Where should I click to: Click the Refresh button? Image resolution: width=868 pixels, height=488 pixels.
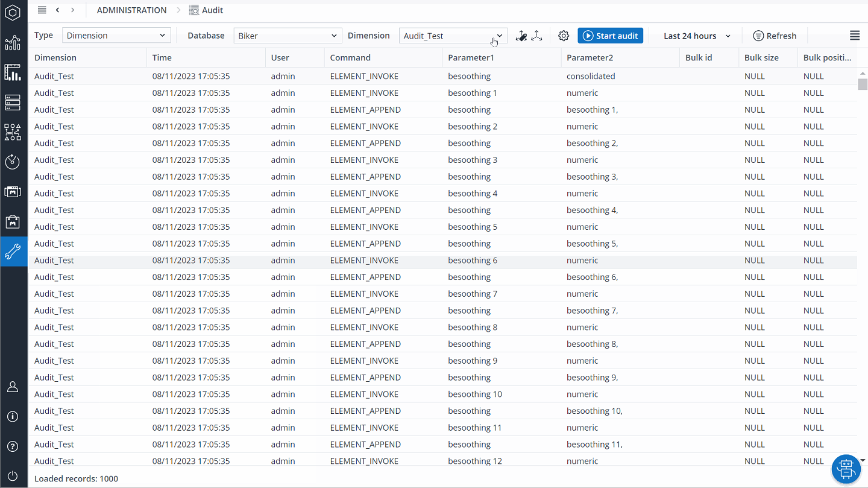(x=775, y=36)
